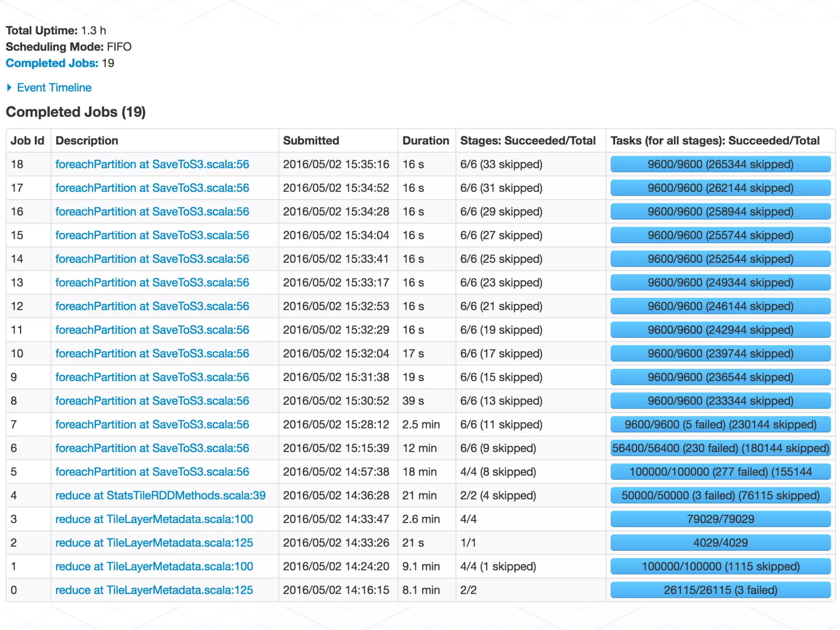Click job 6 progress bar with 230 failed
The width and height of the screenshot is (840, 630).
pyautogui.click(x=720, y=448)
